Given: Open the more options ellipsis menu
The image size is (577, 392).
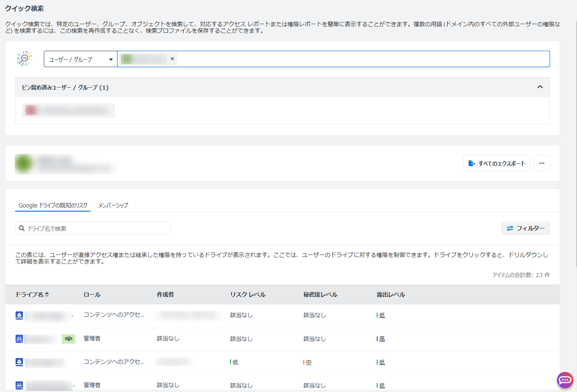Looking at the screenshot, I should coord(542,163).
